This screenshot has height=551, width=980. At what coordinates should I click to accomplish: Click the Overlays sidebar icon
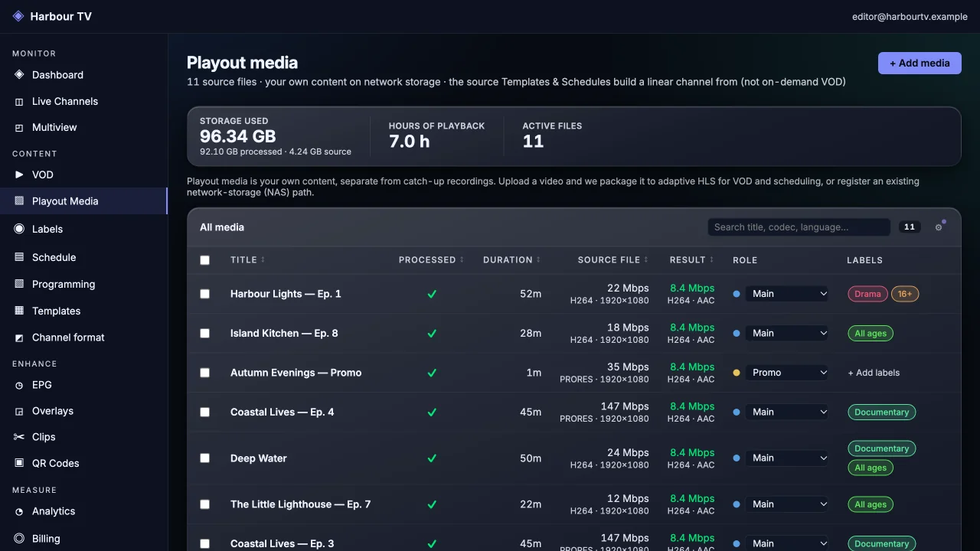19,412
